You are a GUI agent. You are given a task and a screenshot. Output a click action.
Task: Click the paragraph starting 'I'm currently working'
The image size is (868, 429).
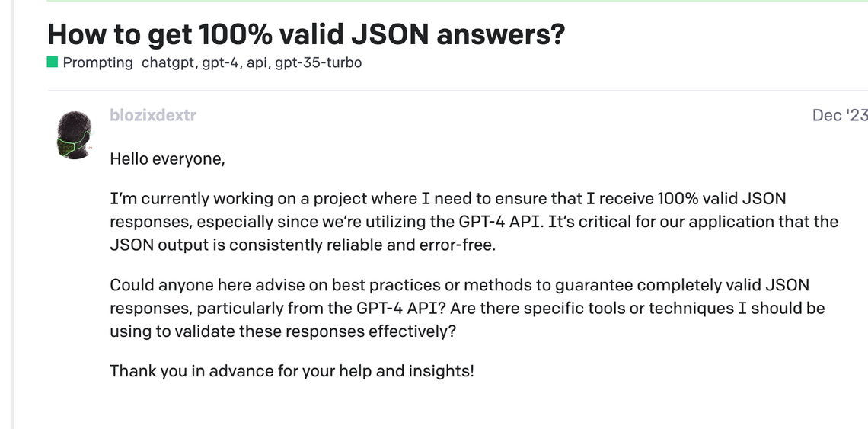point(472,222)
